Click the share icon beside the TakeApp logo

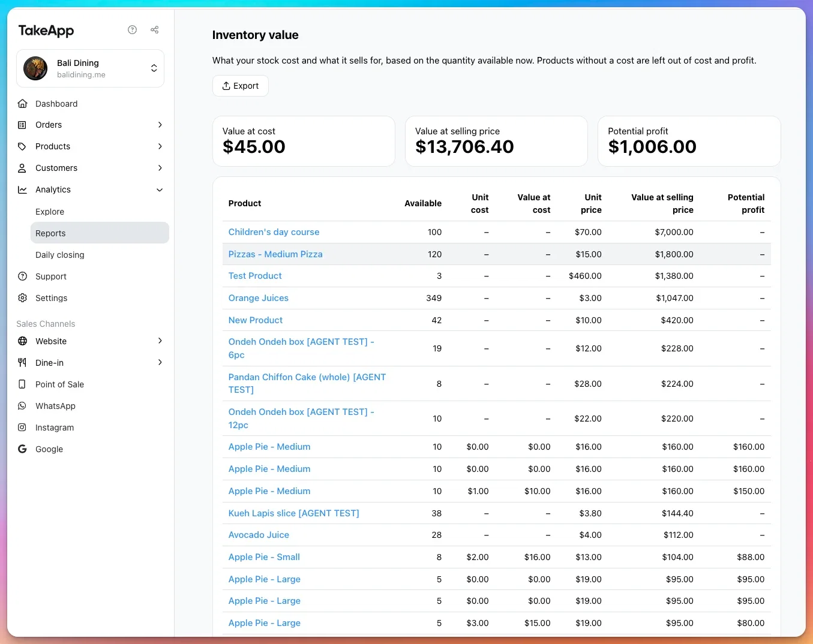(x=155, y=30)
